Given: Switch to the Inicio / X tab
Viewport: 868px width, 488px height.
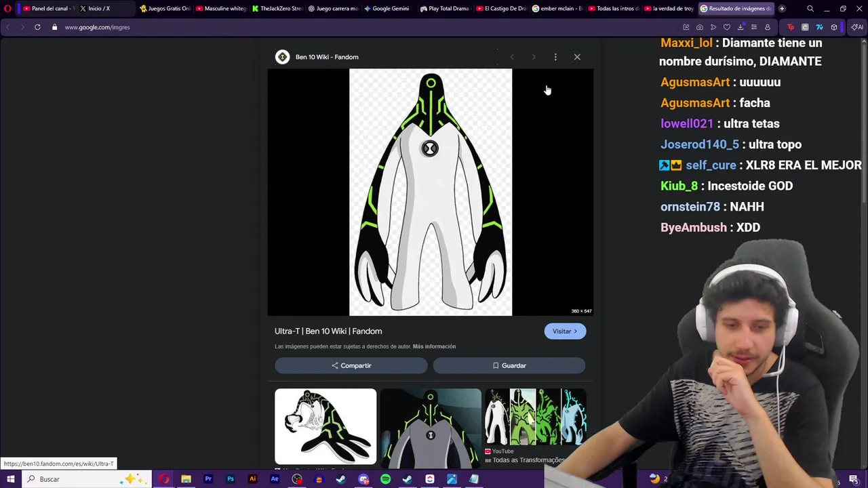Looking at the screenshot, I should tap(105, 9).
